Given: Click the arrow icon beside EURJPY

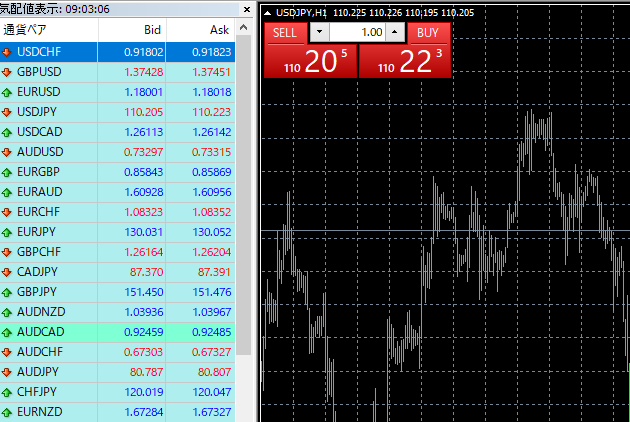Looking at the screenshot, I should click(8, 232).
